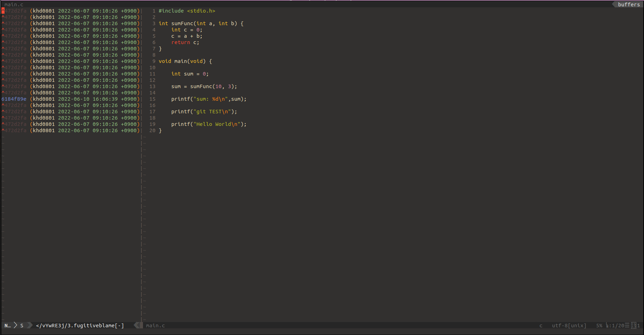Select the fugitiveblame statusline path entry
This screenshot has width=644, height=335.
click(79, 325)
